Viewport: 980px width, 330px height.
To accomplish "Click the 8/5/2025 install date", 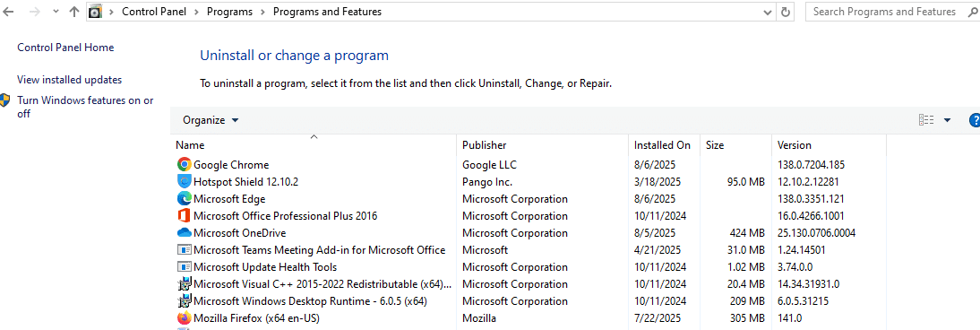I will click(x=654, y=233).
